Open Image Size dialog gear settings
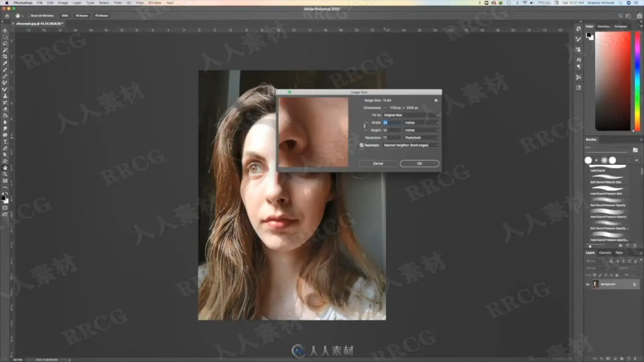The width and height of the screenshot is (644, 362). pyautogui.click(x=436, y=100)
